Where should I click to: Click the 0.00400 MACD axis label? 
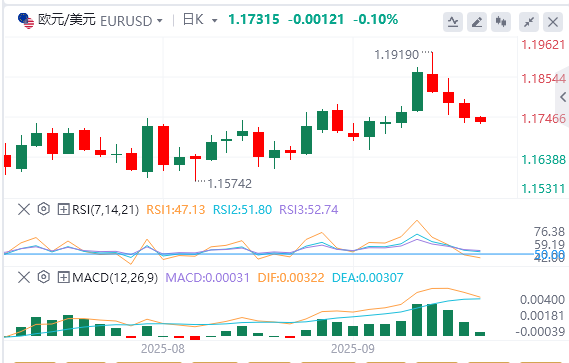[x=543, y=300]
